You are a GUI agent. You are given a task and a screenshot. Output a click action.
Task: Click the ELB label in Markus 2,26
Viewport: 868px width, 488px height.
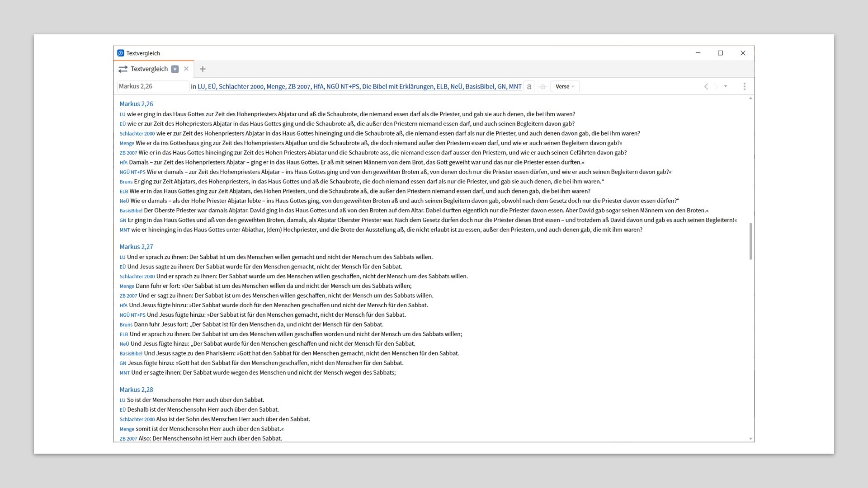click(x=124, y=192)
